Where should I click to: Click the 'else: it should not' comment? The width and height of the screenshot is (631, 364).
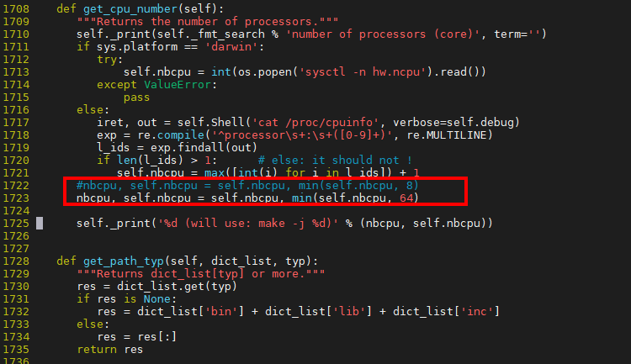pyautogui.click(x=335, y=160)
